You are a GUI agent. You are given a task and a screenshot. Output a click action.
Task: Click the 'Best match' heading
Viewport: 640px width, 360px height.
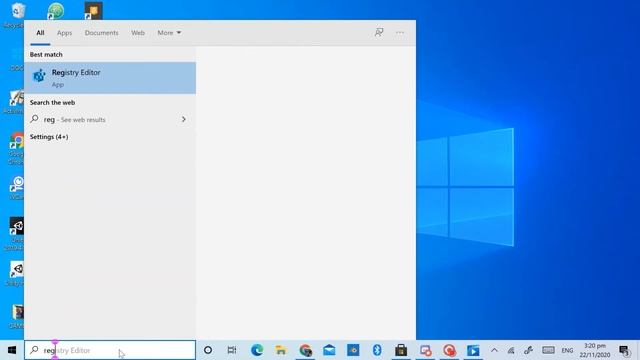point(46,54)
